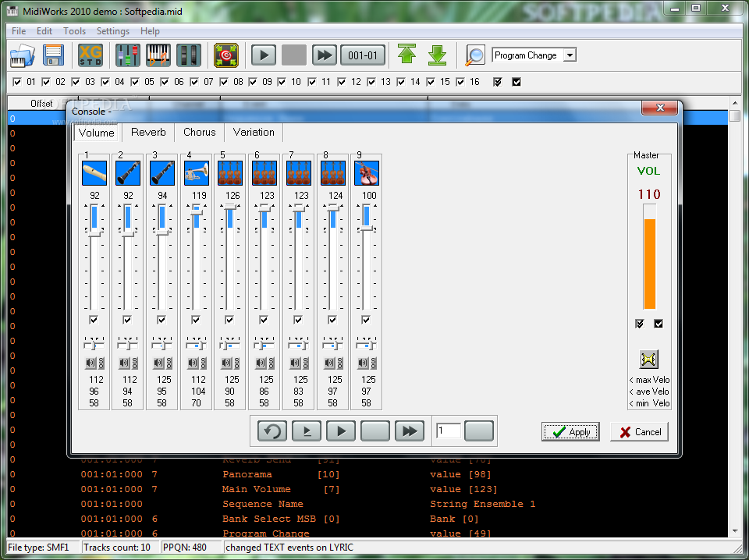This screenshot has width=749, height=560.
Task: Click the main toolbar fast-forward button
Action: 325,55
